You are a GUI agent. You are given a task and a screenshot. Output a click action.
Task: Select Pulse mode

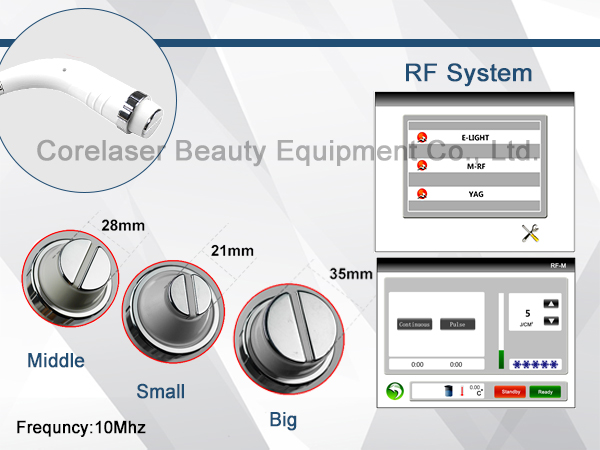point(458,325)
